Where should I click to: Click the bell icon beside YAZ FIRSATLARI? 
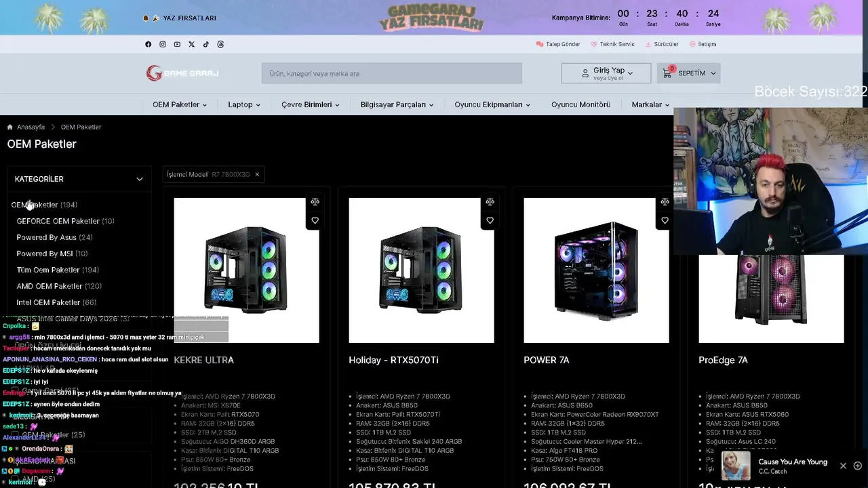pyautogui.click(x=146, y=18)
